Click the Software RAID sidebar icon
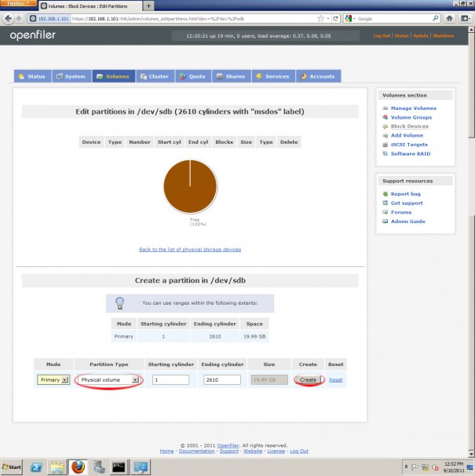This screenshot has height=476, width=475. click(x=385, y=154)
